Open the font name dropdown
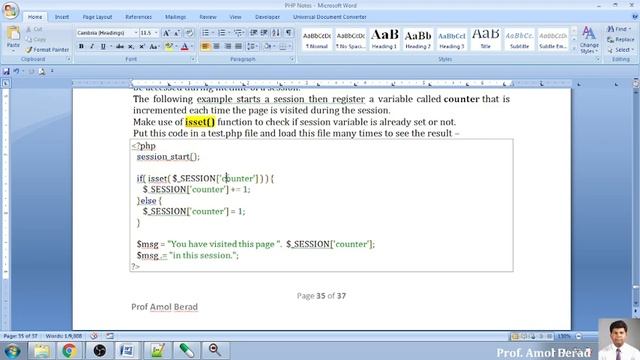The width and height of the screenshot is (640, 360). pos(136,33)
